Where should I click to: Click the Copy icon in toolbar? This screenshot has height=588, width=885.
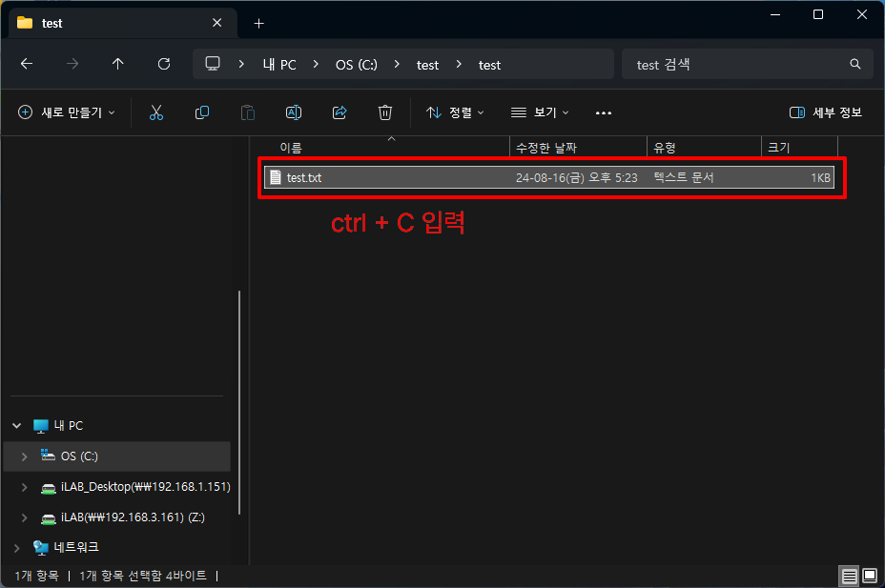coord(202,112)
